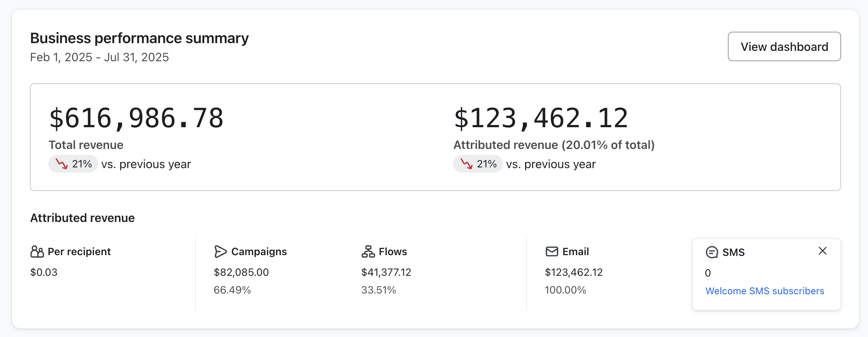Click the 21% decline badge under Total revenue
The image size is (868, 337).
(73, 163)
